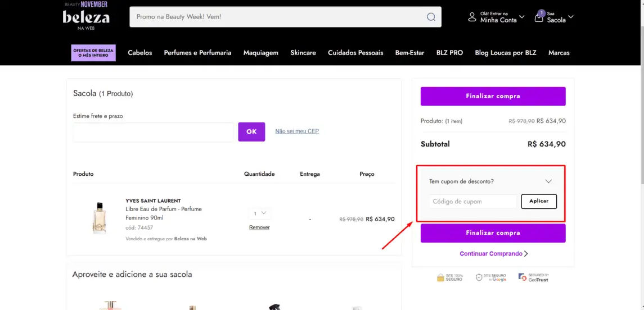Viewport: 644px width, 310px height.
Task: Click the Libre perfume bottle thumbnail
Action: click(99, 218)
